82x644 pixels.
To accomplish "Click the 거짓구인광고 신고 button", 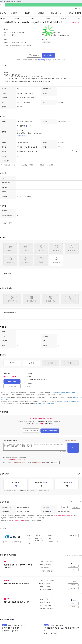I will tap(76, 502).
